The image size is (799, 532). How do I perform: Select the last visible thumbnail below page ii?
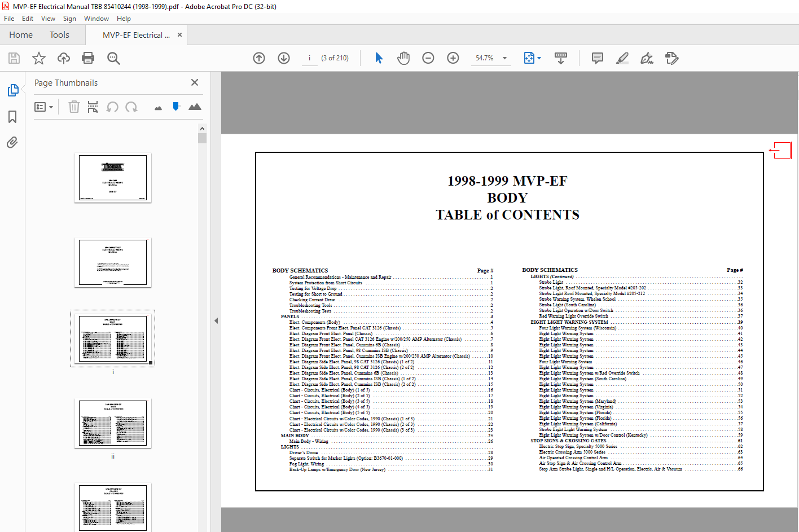pyautogui.click(x=113, y=507)
